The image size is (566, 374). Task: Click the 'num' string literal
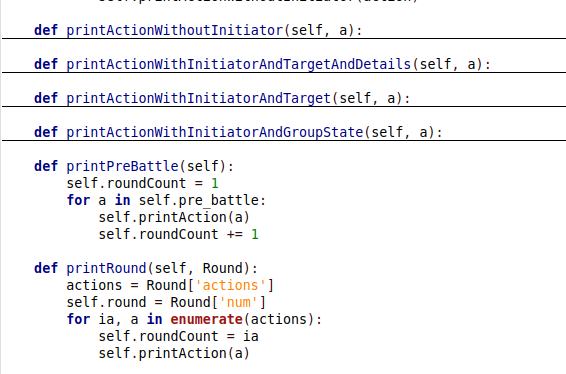pos(238,302)
